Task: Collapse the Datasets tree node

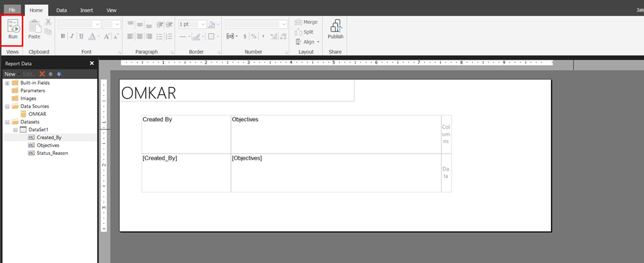Action: (8, 122)
